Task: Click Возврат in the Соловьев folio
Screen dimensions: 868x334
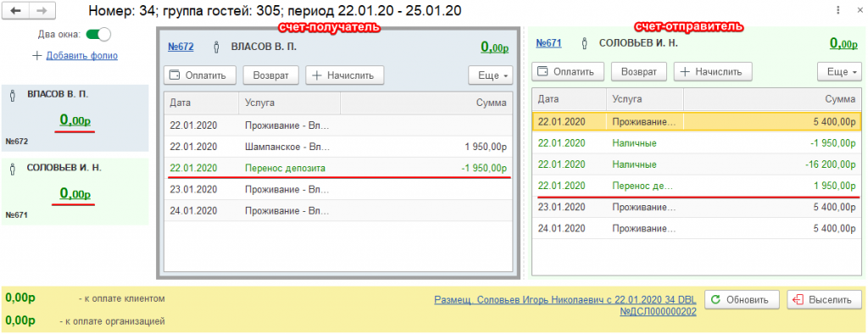Action: point(639,71)
